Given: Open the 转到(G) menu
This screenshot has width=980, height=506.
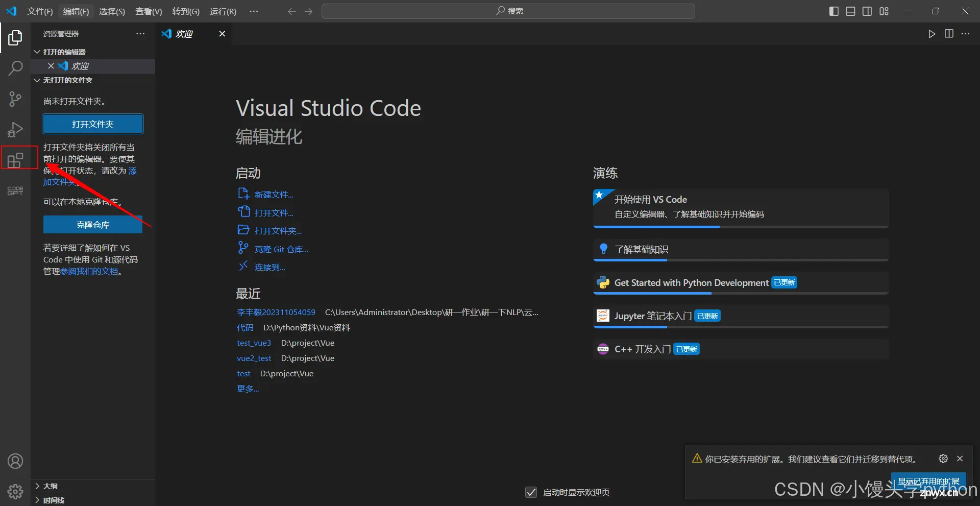Looking at the screenshot, I should point(186,11).
